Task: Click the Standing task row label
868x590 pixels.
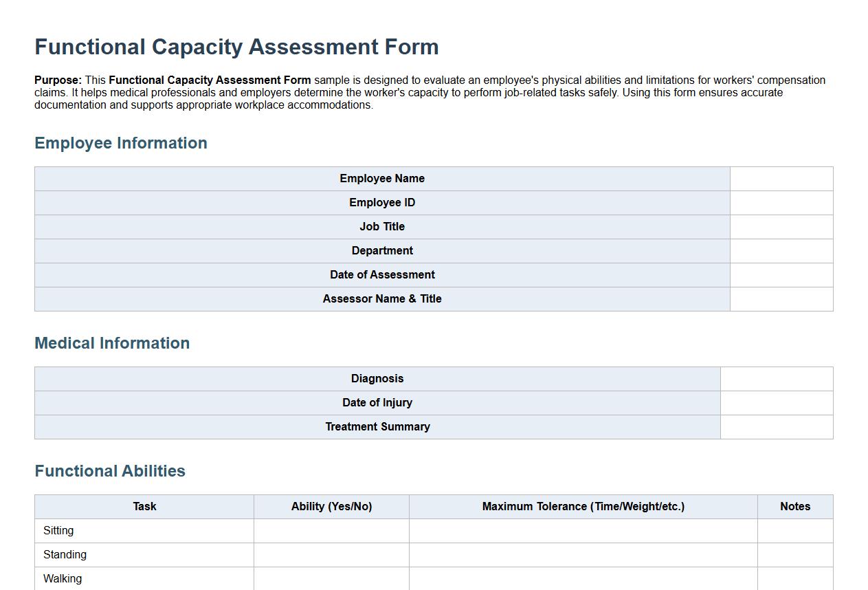Action: click(x=65, y=554)
